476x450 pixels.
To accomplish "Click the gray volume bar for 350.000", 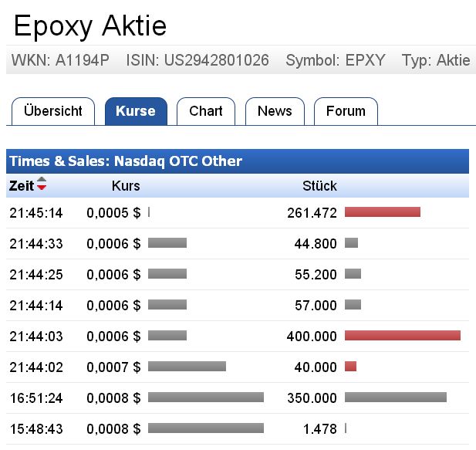I will 396,398.
